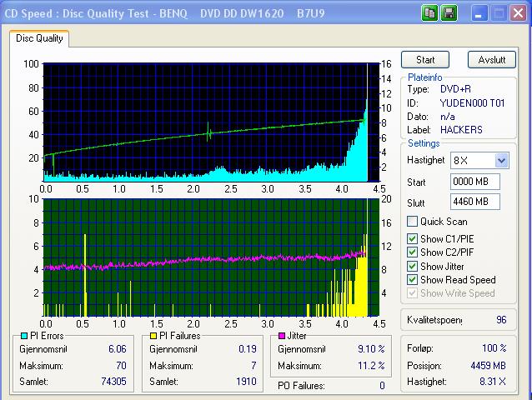This screenshot has width=532, height=400.
Task: Click the cyan PI Errors color swatch
Action: [23, 336]
